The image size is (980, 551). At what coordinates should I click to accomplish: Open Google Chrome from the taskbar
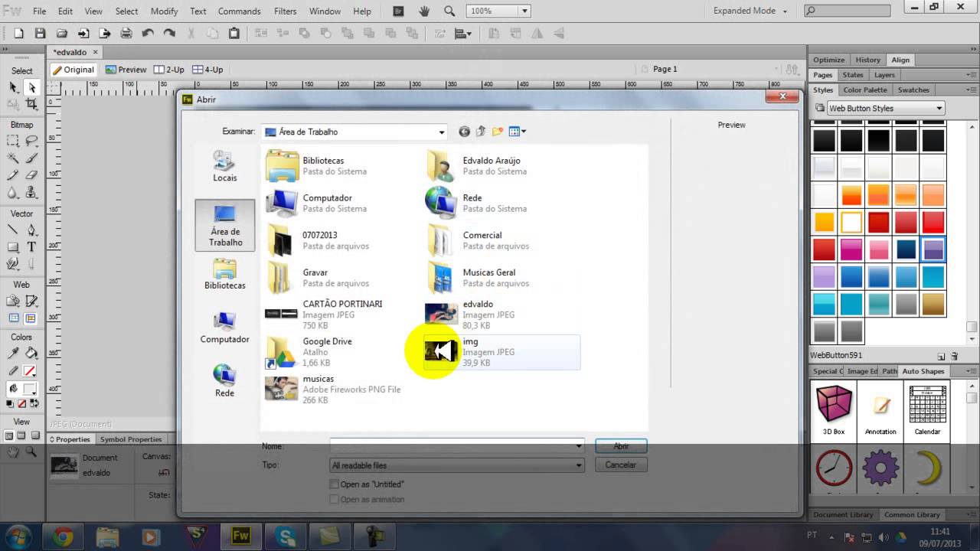(63, 537)
